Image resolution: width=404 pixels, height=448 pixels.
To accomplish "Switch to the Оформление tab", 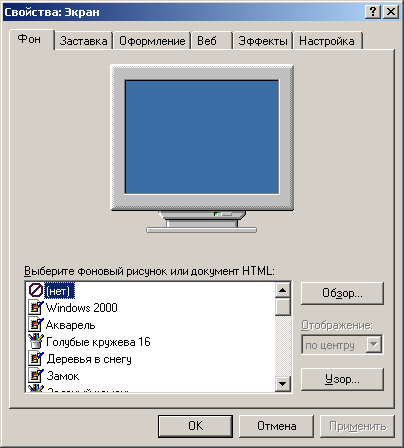I will tap(152, 41).
